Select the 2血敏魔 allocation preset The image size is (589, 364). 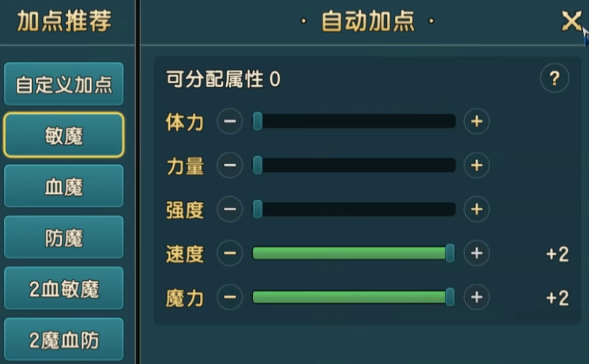64,289
